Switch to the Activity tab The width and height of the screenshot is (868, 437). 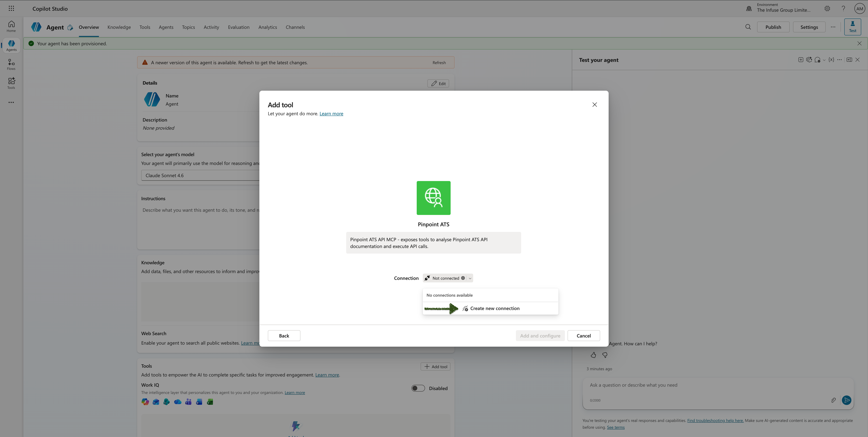(x=211, y=27)
